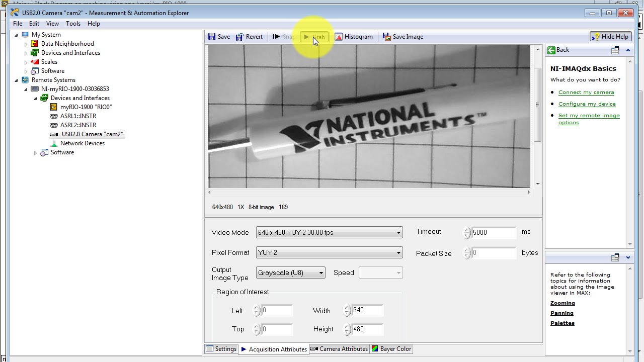The width and height of the screenshot is (644, 362).
Task: Expand Software node under NI-myRIO
Action: coord(35,152)
